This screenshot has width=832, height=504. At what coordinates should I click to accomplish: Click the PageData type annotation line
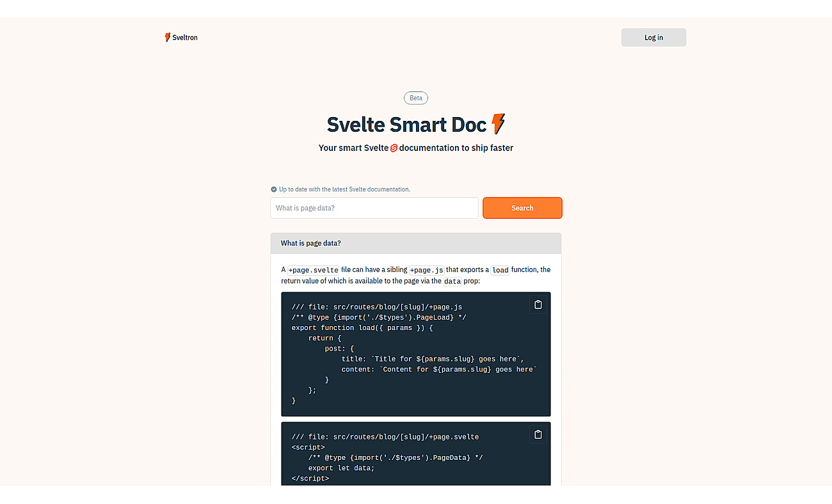coord(396,457)
